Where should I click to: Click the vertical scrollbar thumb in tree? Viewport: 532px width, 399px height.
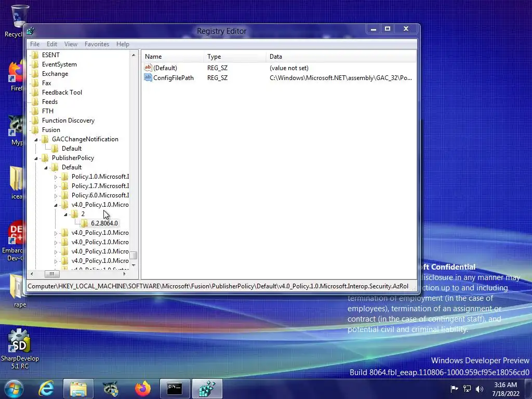134,255
